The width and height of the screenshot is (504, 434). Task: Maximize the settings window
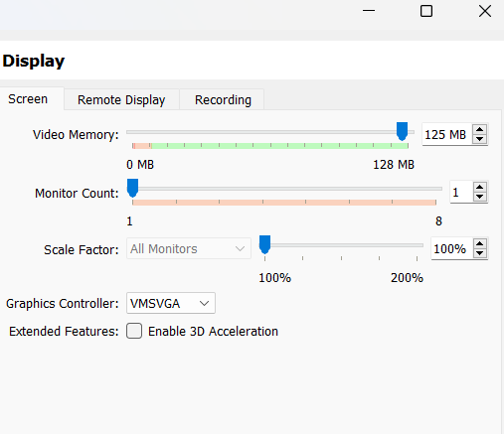[x=426, y=11]
